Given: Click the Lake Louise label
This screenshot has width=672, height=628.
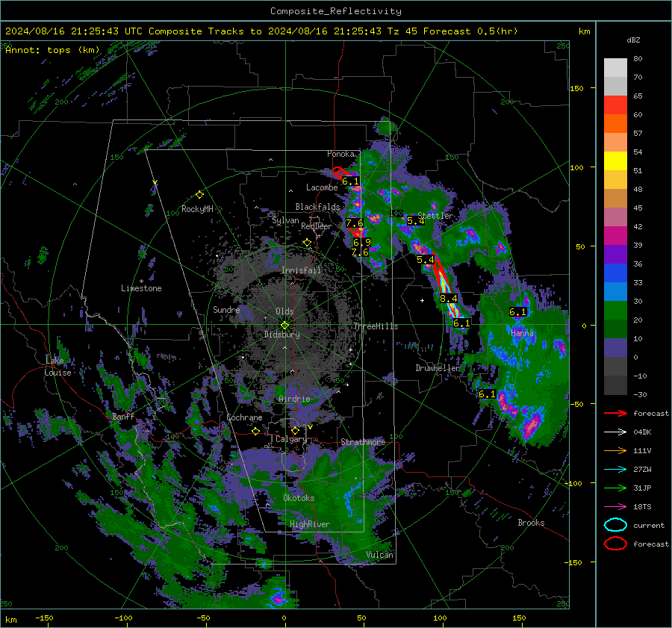Looking at the screenshot, I should click(57, 367).
